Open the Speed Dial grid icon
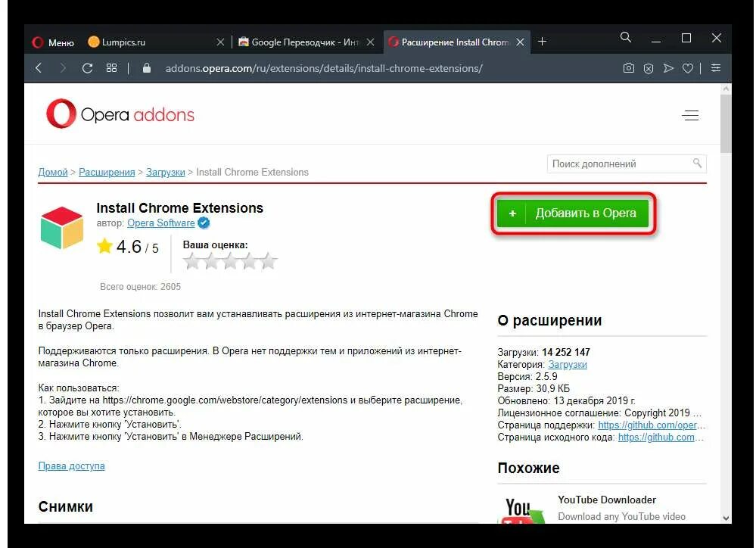 [x=111, y=68]
